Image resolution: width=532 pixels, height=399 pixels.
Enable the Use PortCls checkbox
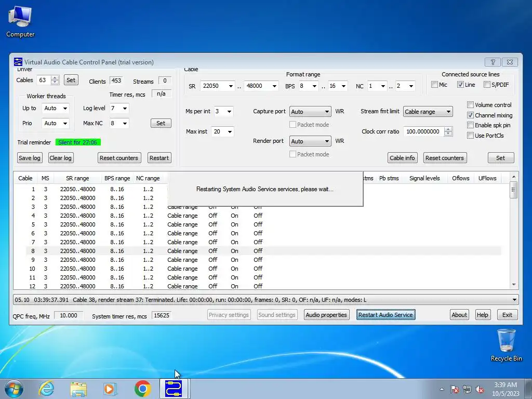pyautogui.click(x=470, y=136)
